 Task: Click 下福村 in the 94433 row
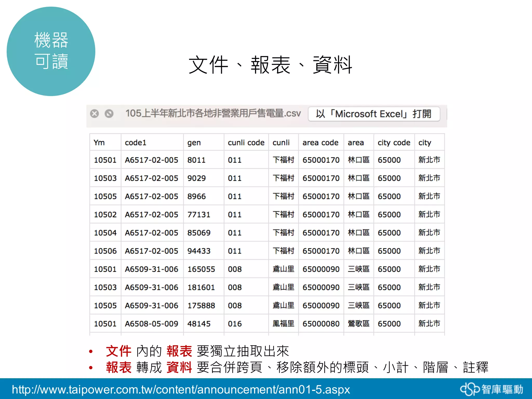coord(283,251)
